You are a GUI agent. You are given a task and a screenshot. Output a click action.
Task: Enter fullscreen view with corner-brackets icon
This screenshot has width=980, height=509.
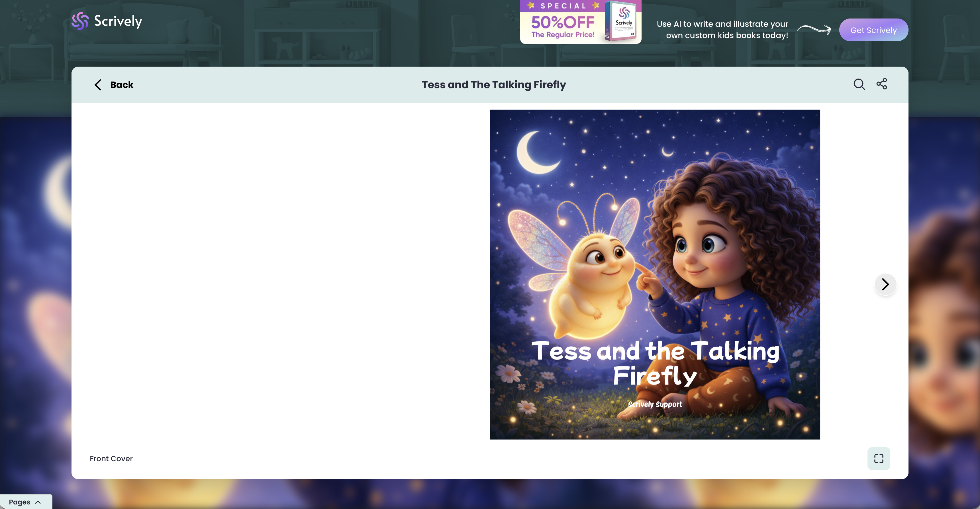pos(878,458)
